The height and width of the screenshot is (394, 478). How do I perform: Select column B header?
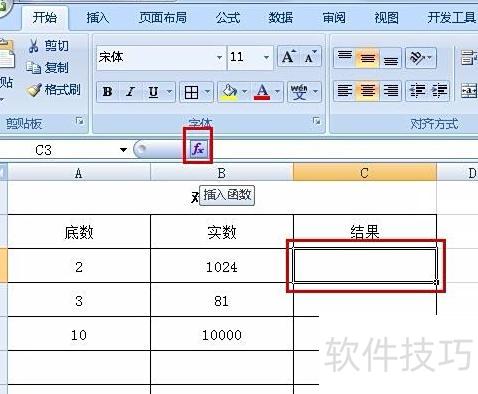(x=222, y=173)
